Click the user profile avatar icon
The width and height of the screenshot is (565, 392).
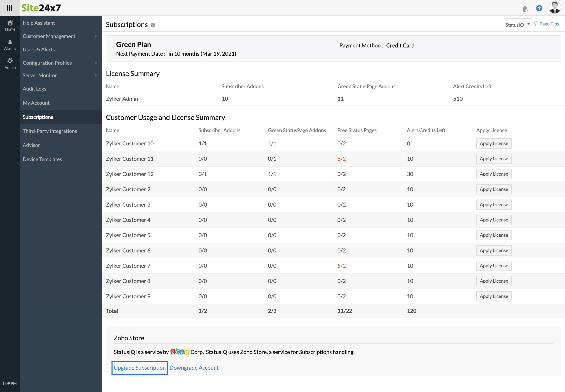555,8
